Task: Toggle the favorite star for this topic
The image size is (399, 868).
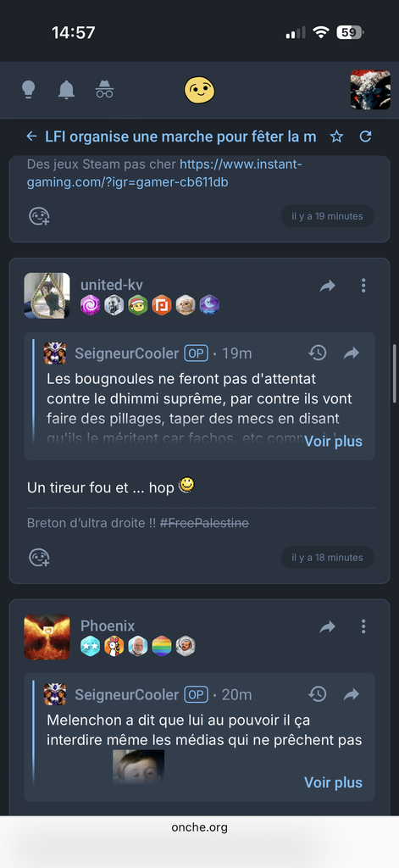Action: click(x=336, y=136)
